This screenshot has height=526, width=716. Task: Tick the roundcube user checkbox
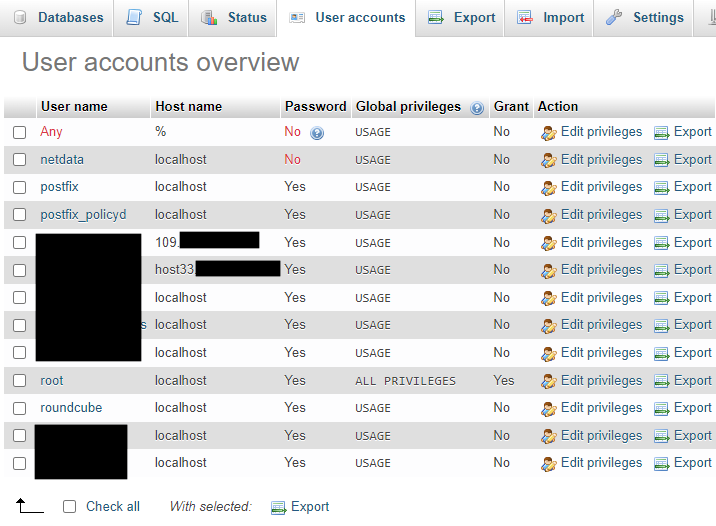point(20,408)
